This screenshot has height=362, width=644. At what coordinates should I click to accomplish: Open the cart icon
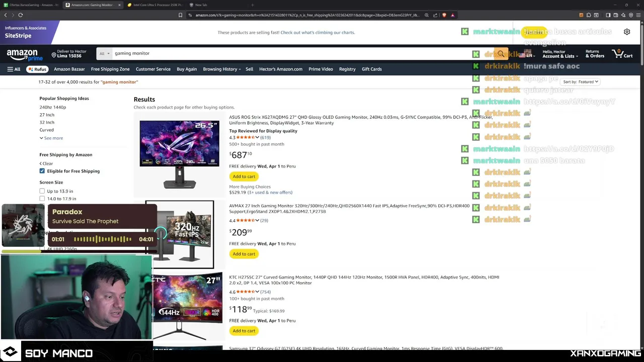tap(622, 53)
